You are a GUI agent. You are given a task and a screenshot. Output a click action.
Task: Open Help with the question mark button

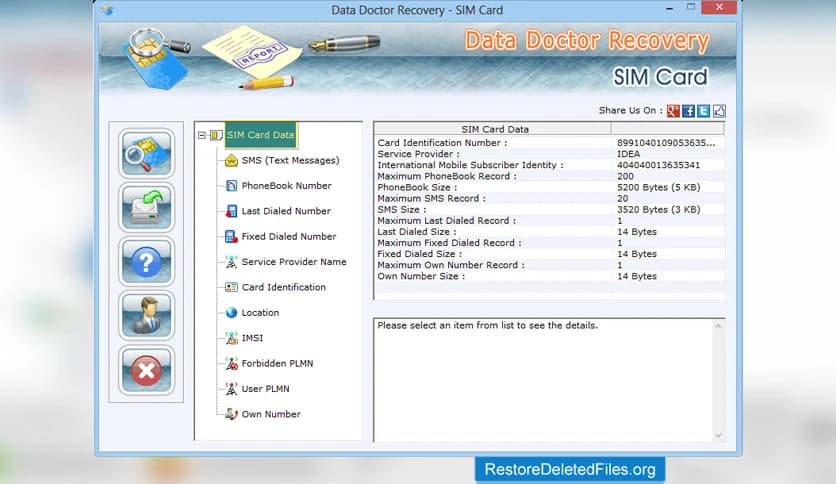(x=146, y=262)
